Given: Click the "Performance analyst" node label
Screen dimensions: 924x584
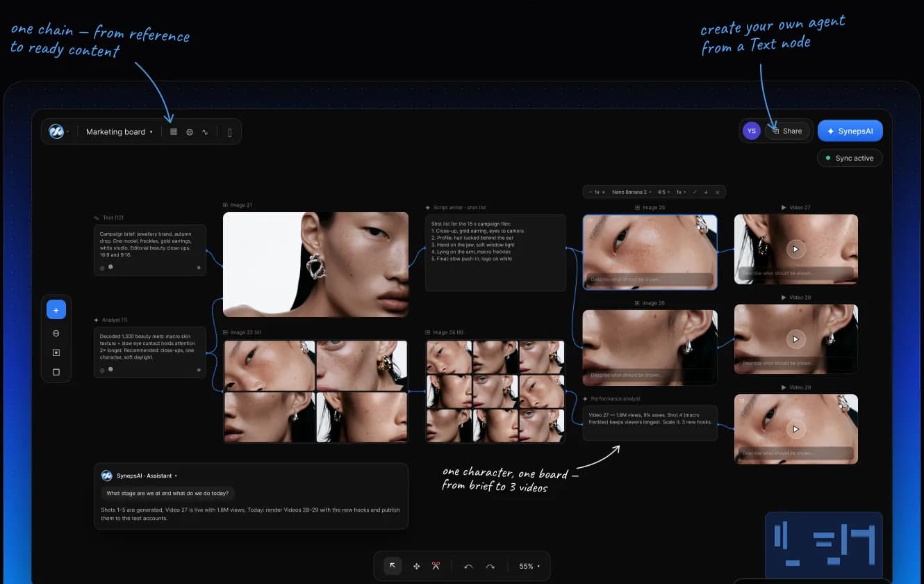Looking at the screenshot, I should 616,399.
